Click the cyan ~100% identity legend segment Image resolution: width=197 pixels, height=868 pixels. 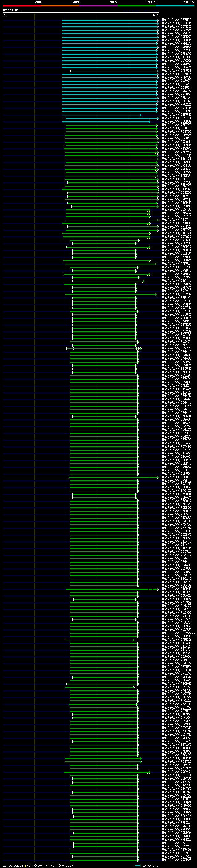coord(175,6)
